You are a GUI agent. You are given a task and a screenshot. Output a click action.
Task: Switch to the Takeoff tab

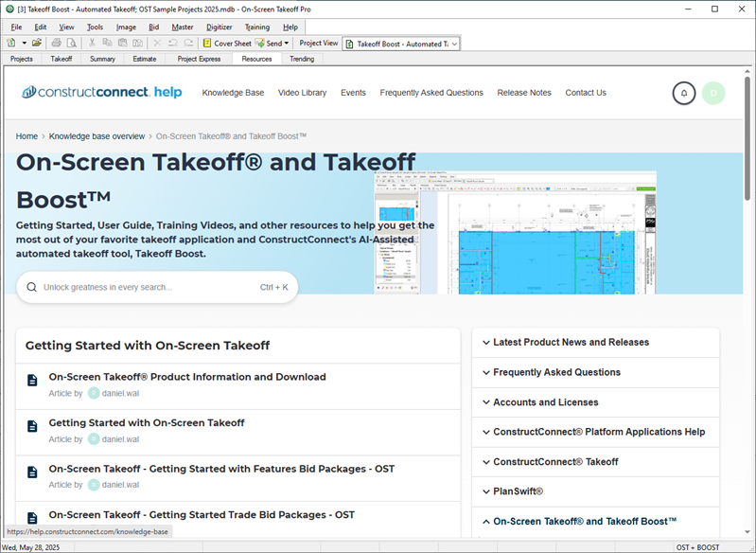click(x=62, y=59)
